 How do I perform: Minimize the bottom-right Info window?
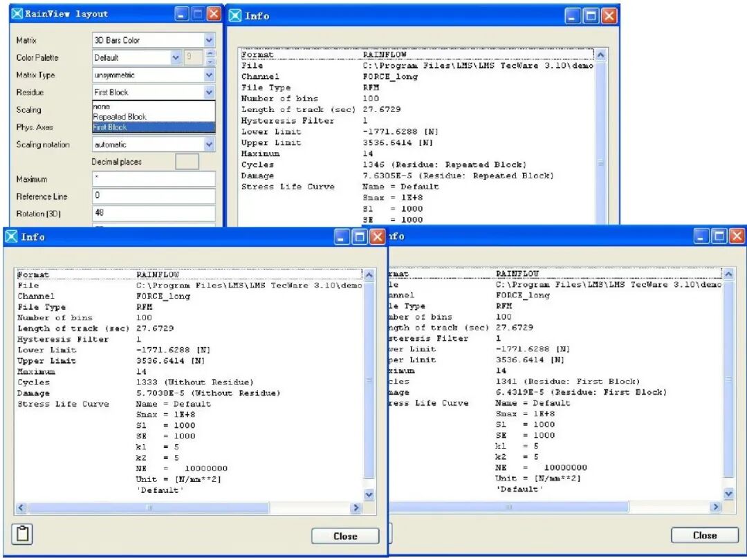[701, 236]
